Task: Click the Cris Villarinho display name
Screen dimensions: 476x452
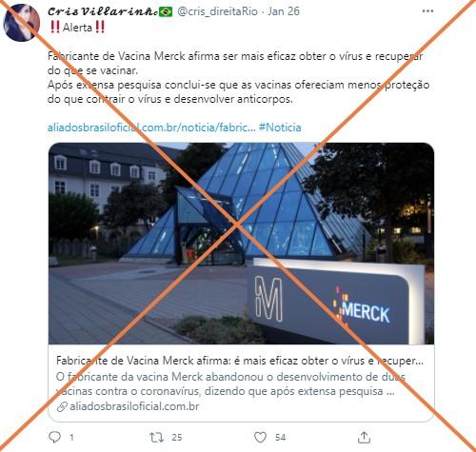Action: 102,11
